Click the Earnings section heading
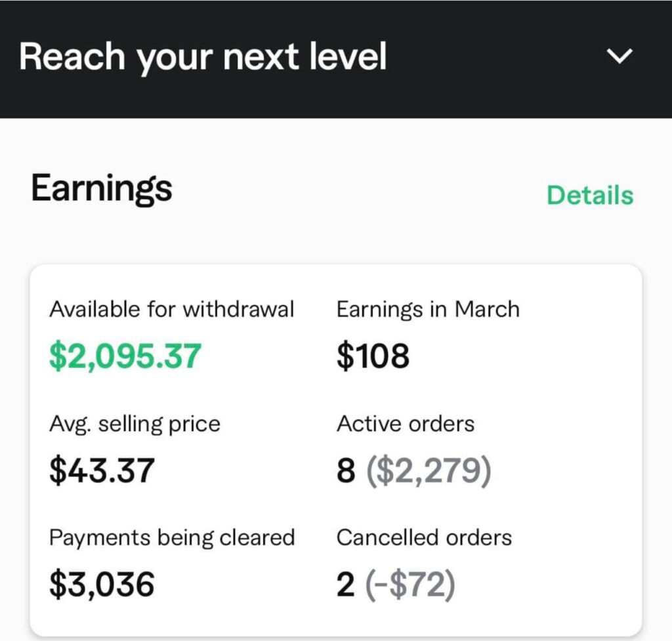 [x=102, y=189]
